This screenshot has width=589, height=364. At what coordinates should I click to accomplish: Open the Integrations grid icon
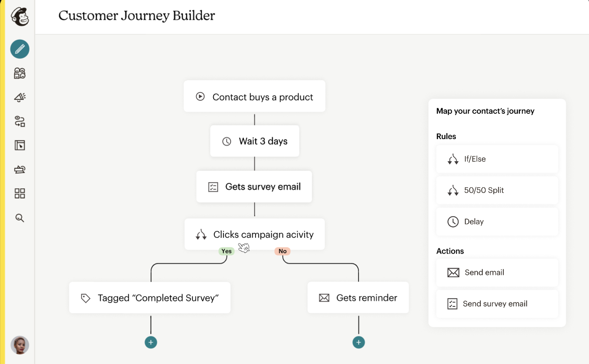coord(20,194)
